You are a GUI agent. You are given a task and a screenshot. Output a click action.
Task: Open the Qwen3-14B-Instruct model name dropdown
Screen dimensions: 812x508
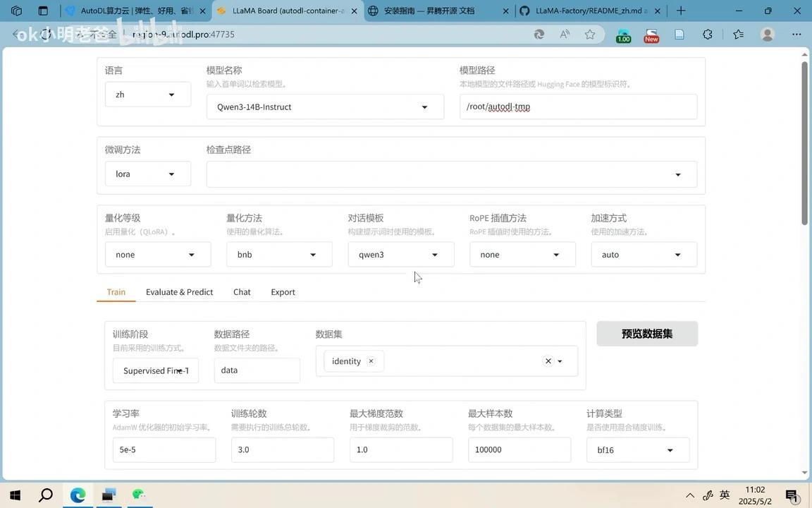click(424, 107)
